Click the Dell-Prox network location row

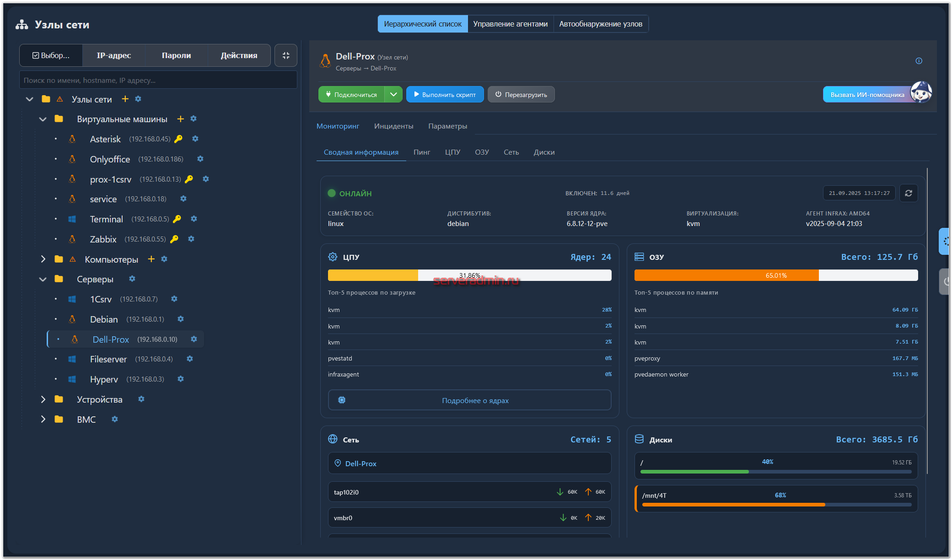[x=469, y=463]
